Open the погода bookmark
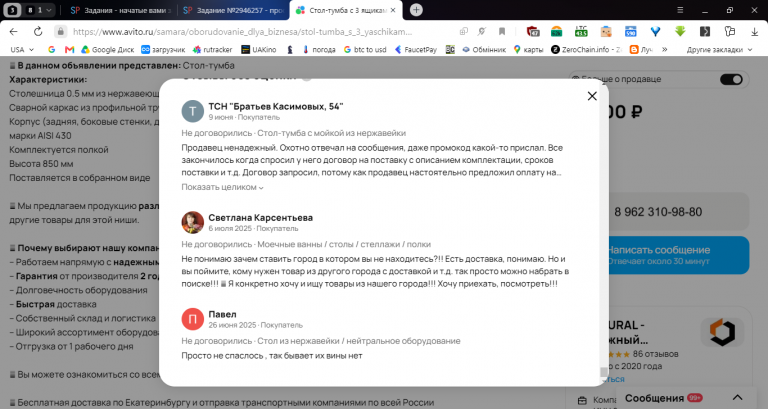 (x=319, y=49)
